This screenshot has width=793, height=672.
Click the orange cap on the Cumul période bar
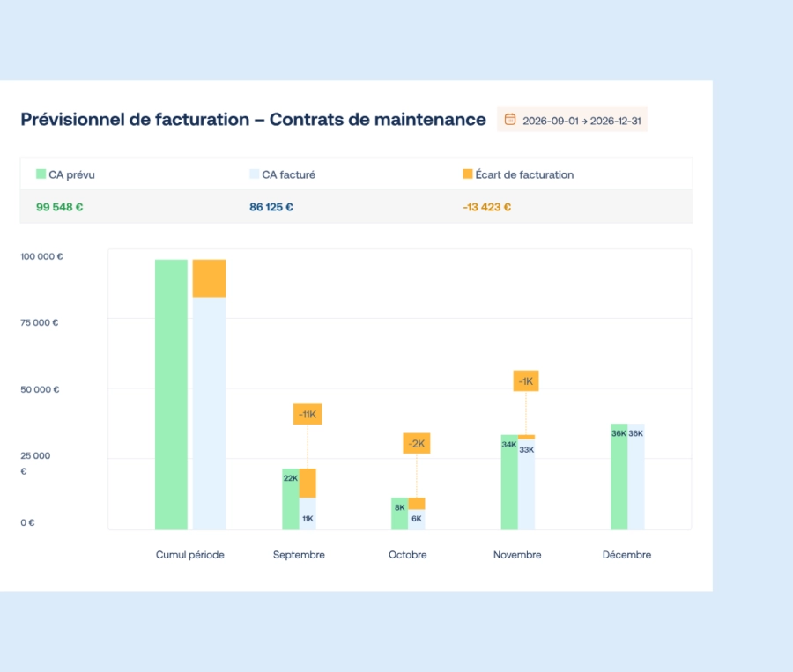tap(211, 276)
